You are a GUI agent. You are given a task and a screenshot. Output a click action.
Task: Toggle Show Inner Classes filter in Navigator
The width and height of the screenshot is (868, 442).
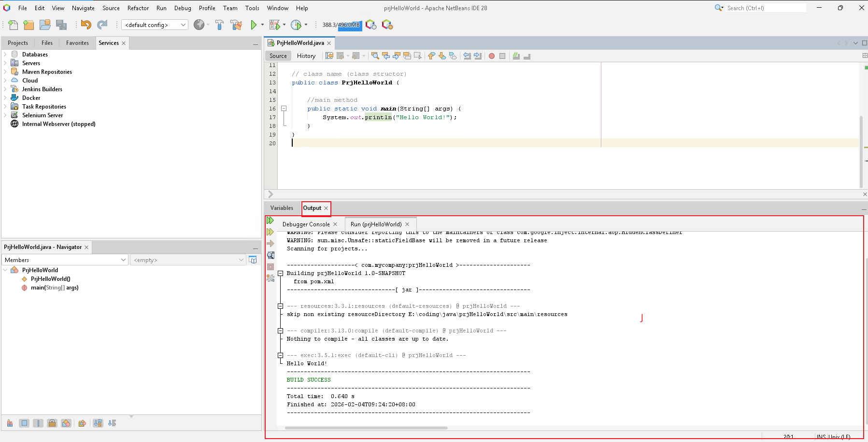point(66,423)
